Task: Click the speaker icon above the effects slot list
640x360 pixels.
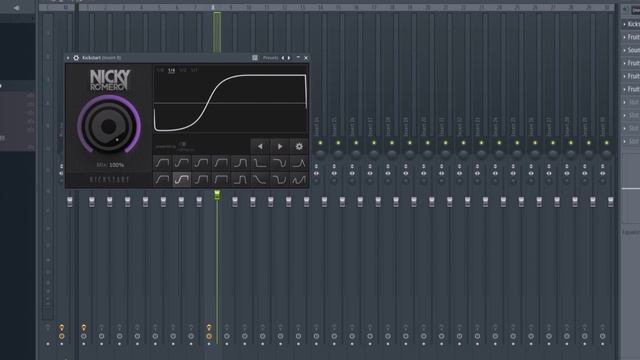Action: 626,9
